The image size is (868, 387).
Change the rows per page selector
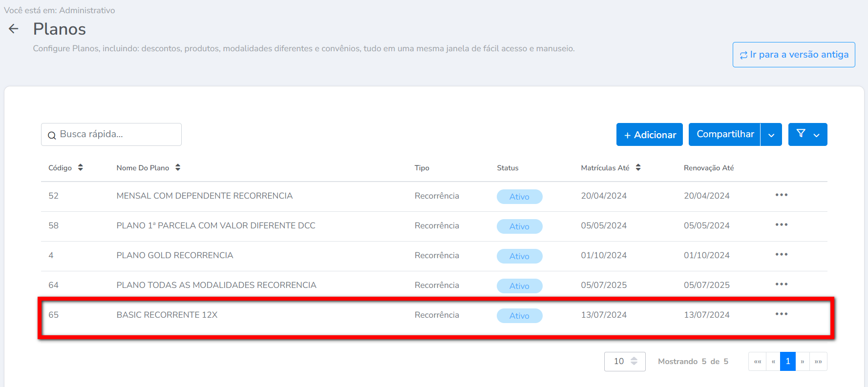pyautogui.click(x=624, y=362)
